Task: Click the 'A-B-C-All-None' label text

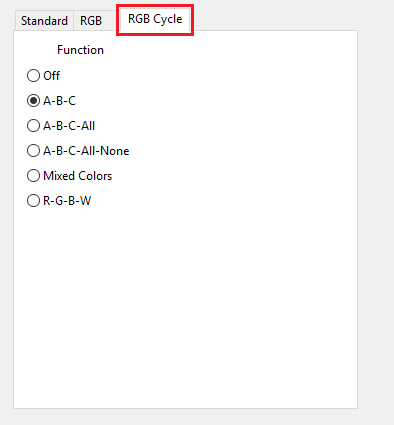Action: tap(86, 151)
